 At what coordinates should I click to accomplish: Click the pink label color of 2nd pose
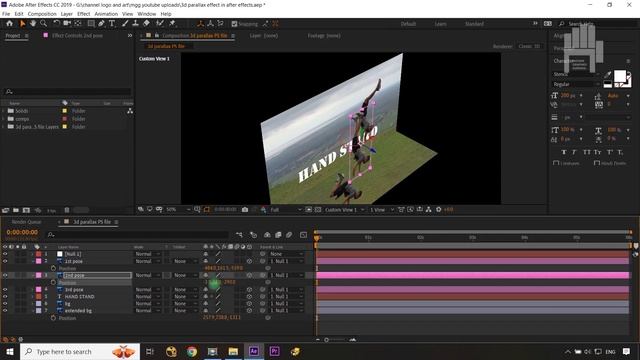[39, 276]
